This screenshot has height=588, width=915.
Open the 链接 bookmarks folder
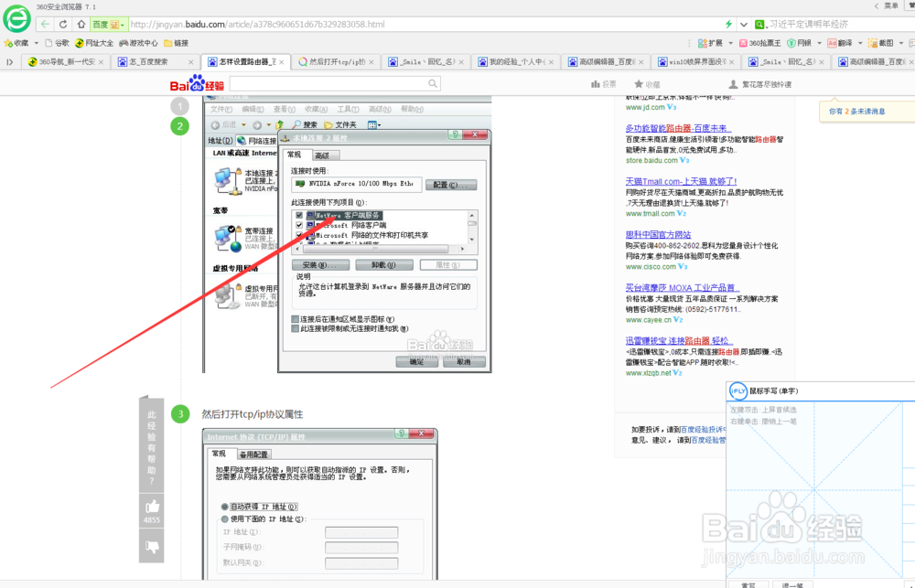(x=177, y=43)
